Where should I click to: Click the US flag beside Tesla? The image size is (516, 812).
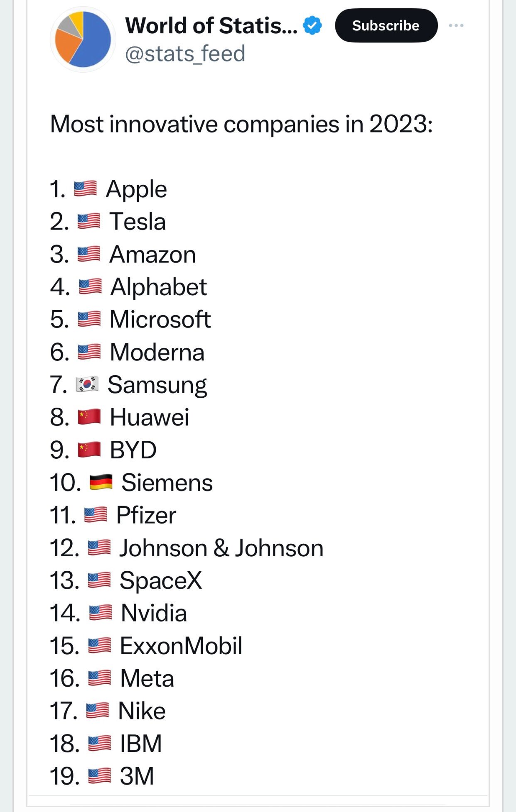[x=89, y=221]
